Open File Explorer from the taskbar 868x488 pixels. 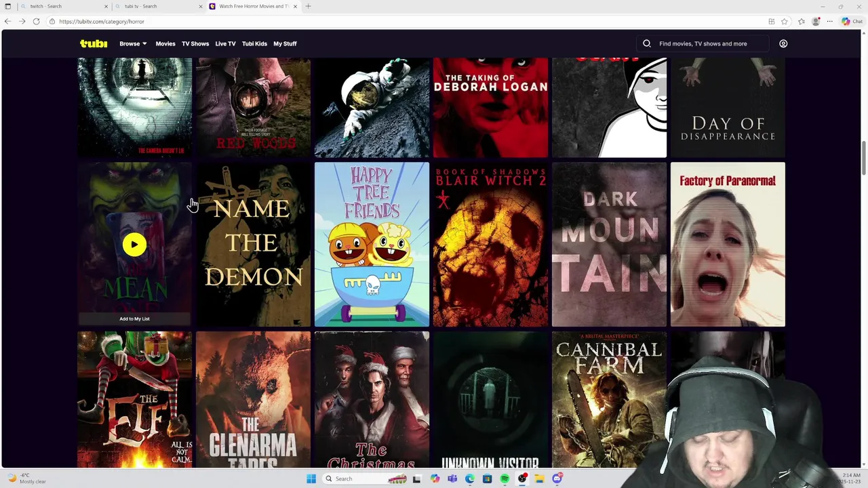540,479
